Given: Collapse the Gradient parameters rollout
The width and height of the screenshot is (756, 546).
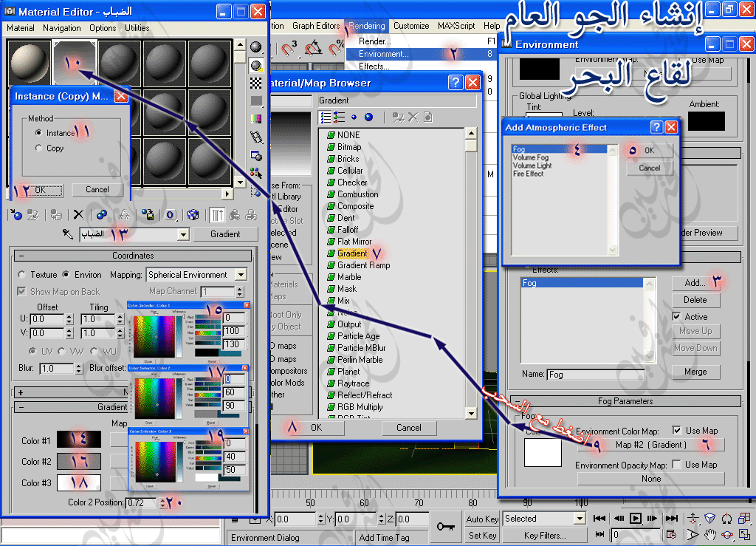Looking at the screenshot, I should point(21,407).
